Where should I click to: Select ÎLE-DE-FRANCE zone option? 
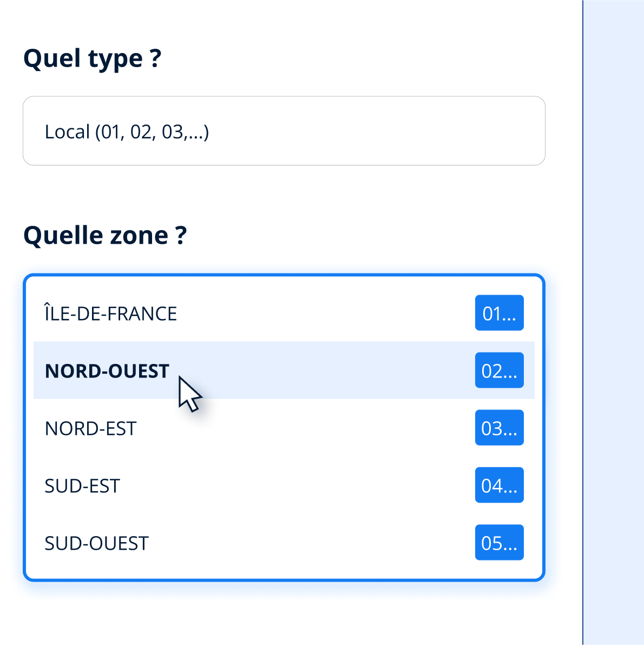point(111,314)
